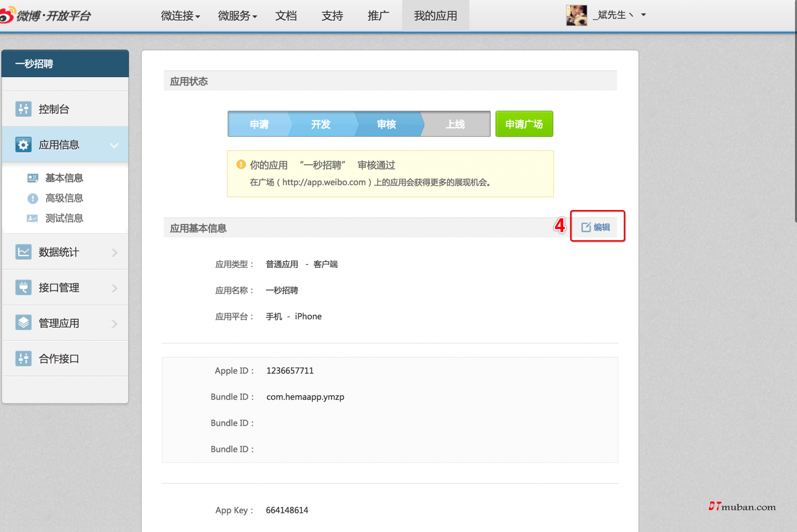Click the 接口管理 plug icon

click(x=23, y=288)
